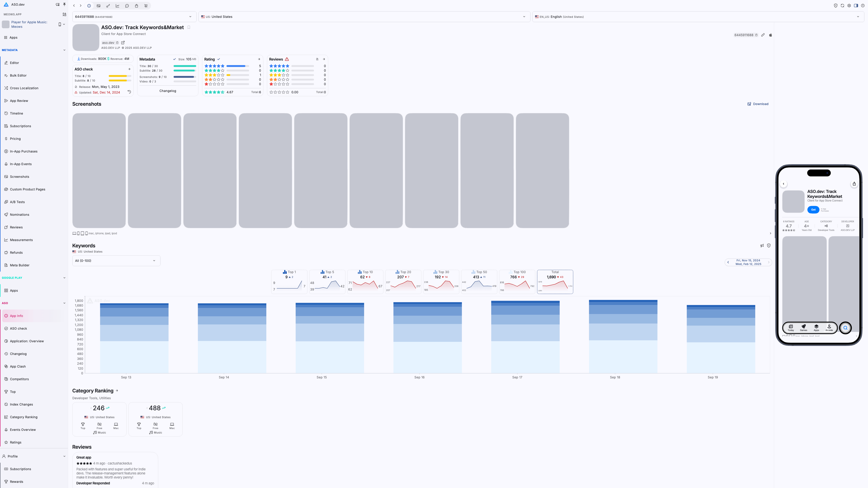Click the Changelog button in Metadata card
The image size is (868, 488).
coord(168,91)
